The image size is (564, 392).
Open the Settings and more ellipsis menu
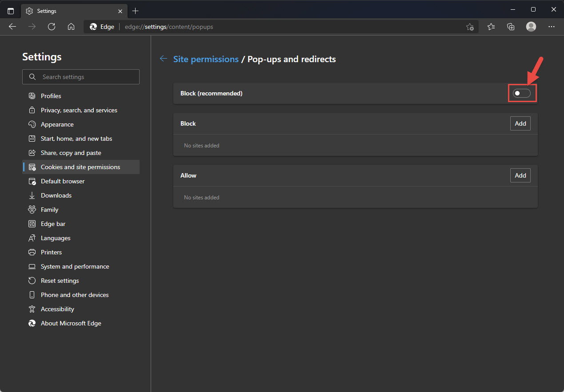pos(552,27)
